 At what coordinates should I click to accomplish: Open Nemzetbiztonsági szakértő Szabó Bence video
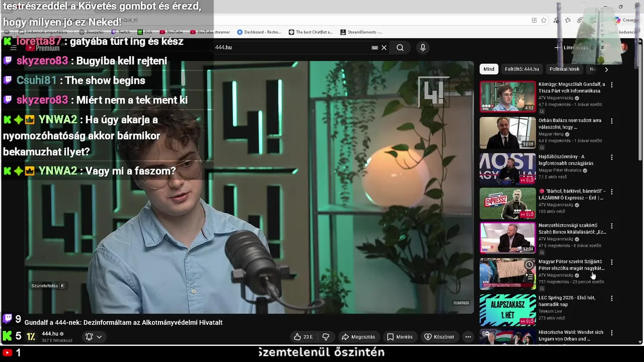[508, 238]
